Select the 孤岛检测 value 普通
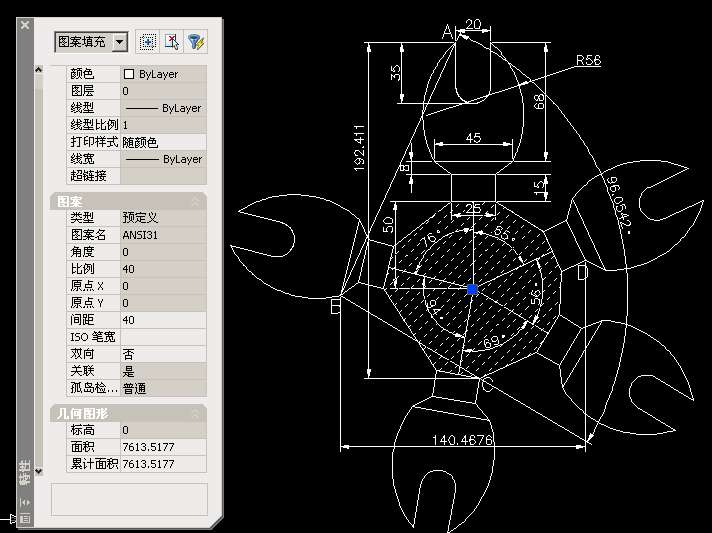 (x=163, y=388)
